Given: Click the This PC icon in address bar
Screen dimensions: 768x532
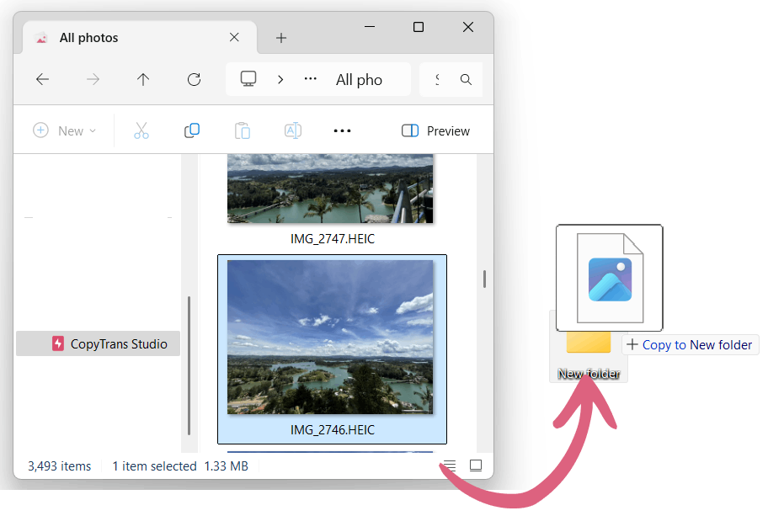Looking at the screenshot, I should [x=248, y=78].
